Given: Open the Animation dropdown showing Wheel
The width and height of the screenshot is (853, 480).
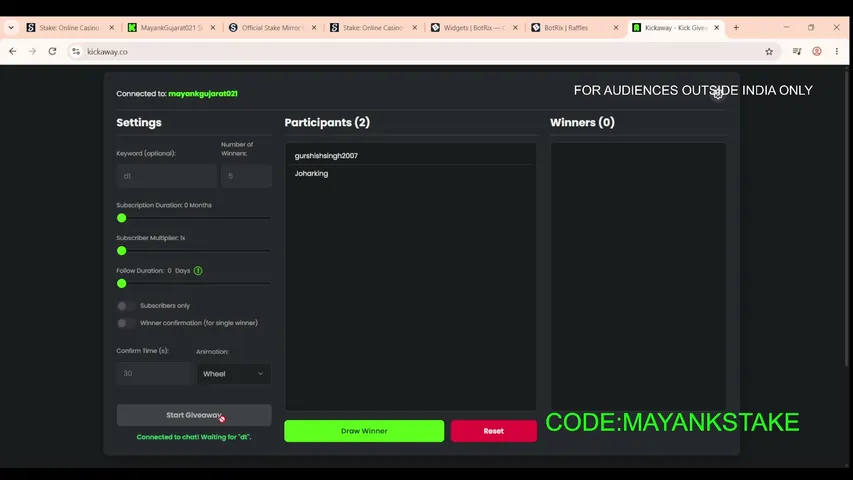Looking at the screenshot, I should tap(233, 374).
